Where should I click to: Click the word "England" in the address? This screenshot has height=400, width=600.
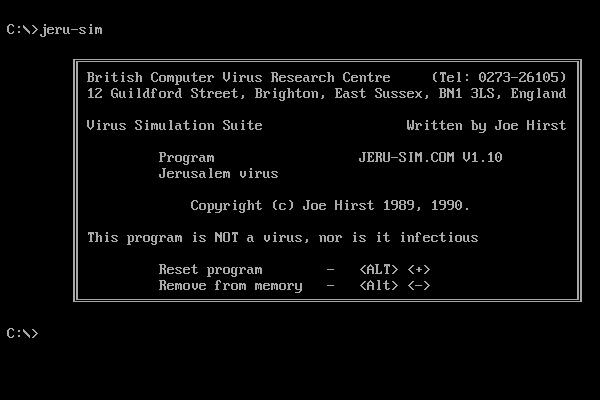coord(538,94)
